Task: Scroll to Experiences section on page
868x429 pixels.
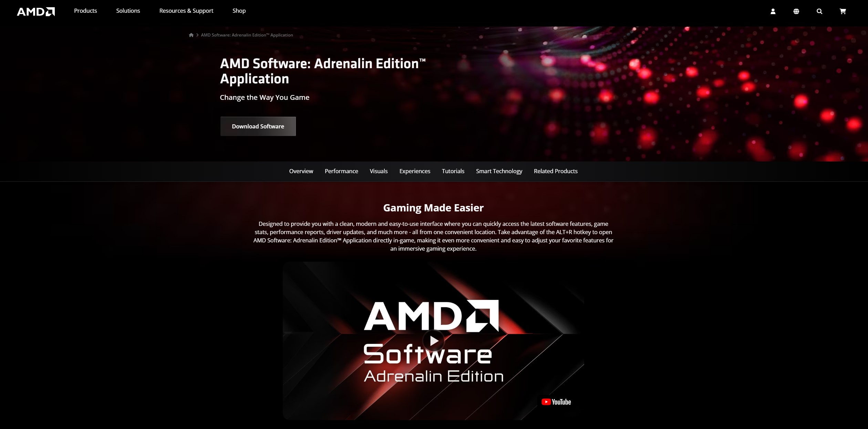Action: [x=415, y=171]
